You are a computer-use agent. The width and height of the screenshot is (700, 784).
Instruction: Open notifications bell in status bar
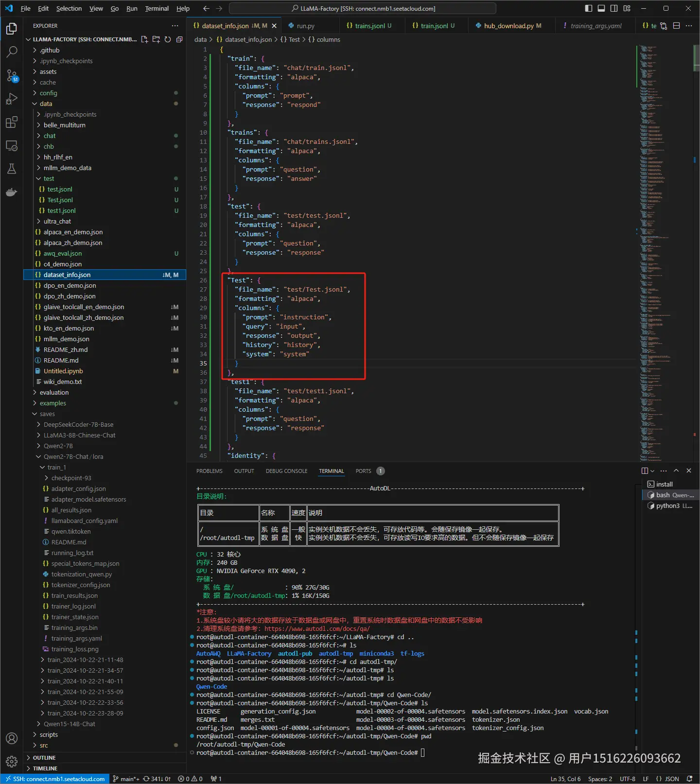tap(689, 779)
